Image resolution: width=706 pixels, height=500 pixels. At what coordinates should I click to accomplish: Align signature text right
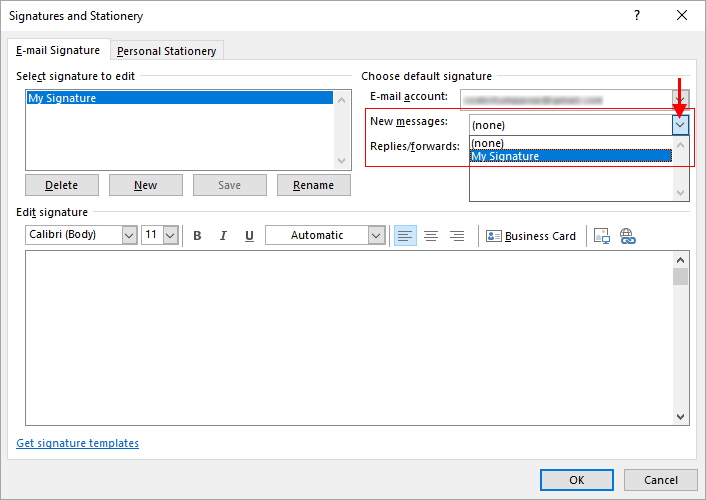coord(457,236)
